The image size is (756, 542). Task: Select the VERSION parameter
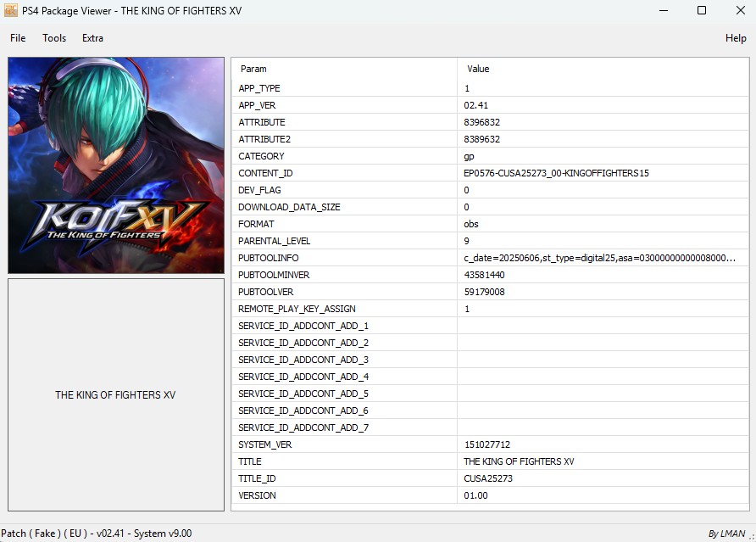pyautogui.click(x=257, y=495)
